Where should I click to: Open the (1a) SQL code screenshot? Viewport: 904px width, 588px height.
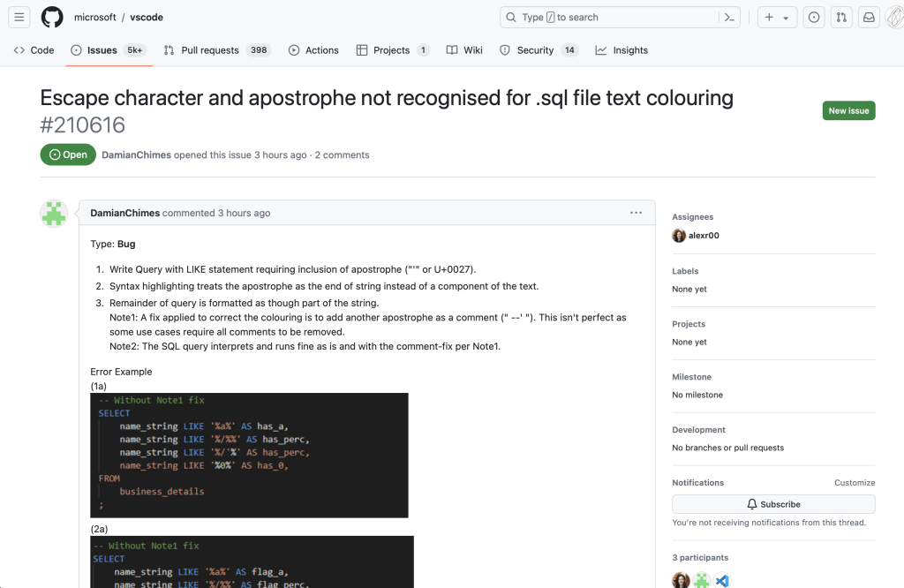point(249,456)
